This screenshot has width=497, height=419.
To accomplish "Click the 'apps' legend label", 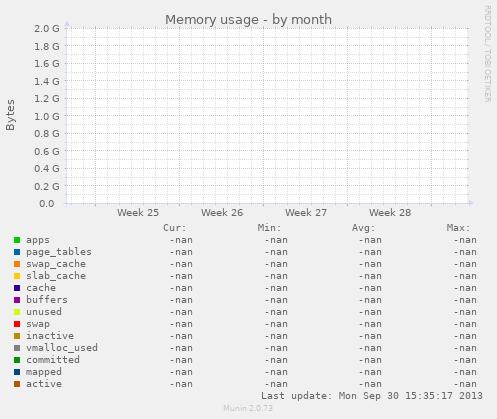I will (38, 241).
